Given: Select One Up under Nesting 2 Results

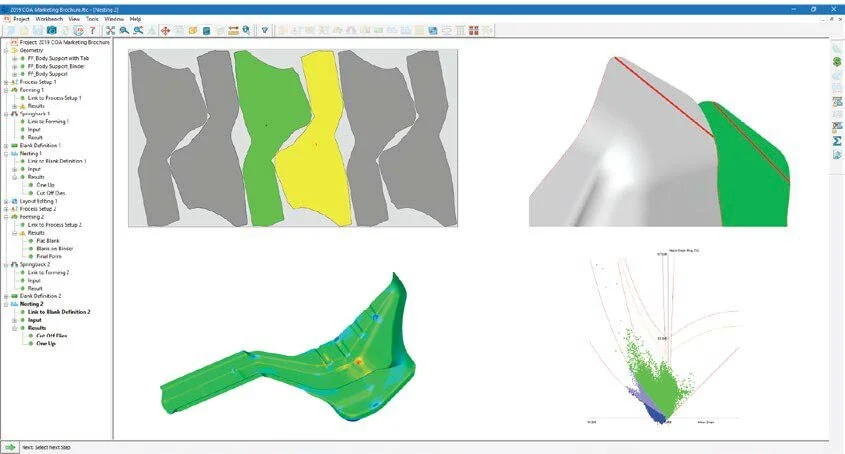Looking at the screenshot, I should 46,343.
